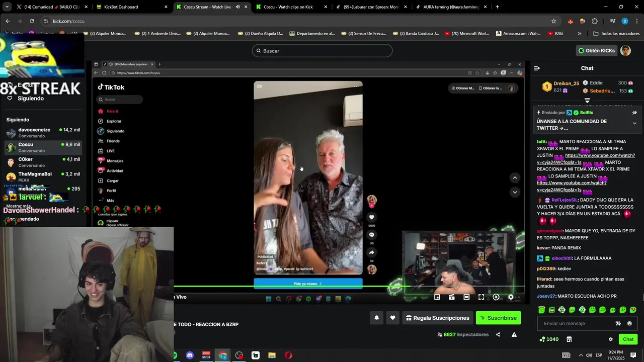
Task: Switch to the Coscu - Watch clips on Kick tab
Action: tap(291, 7)
